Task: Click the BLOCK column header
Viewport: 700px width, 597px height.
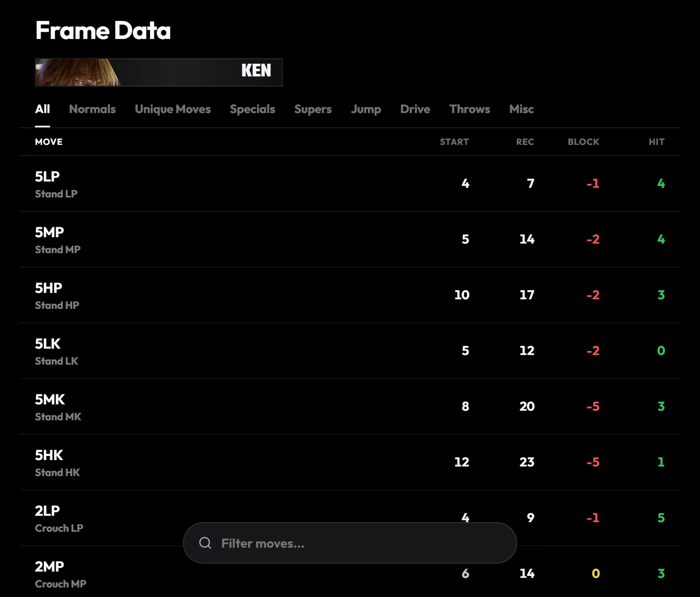Action: [584, 142]
